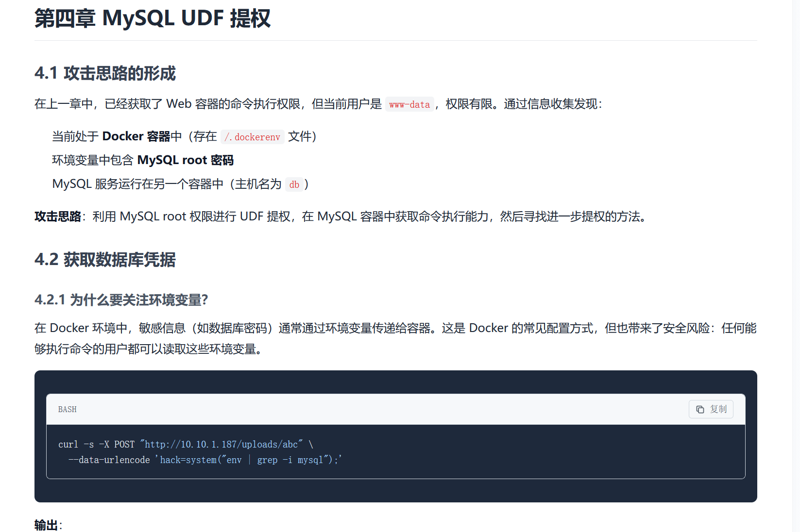Click line MySQL 服务运行在另一个容器中

[x=180, y=184]
